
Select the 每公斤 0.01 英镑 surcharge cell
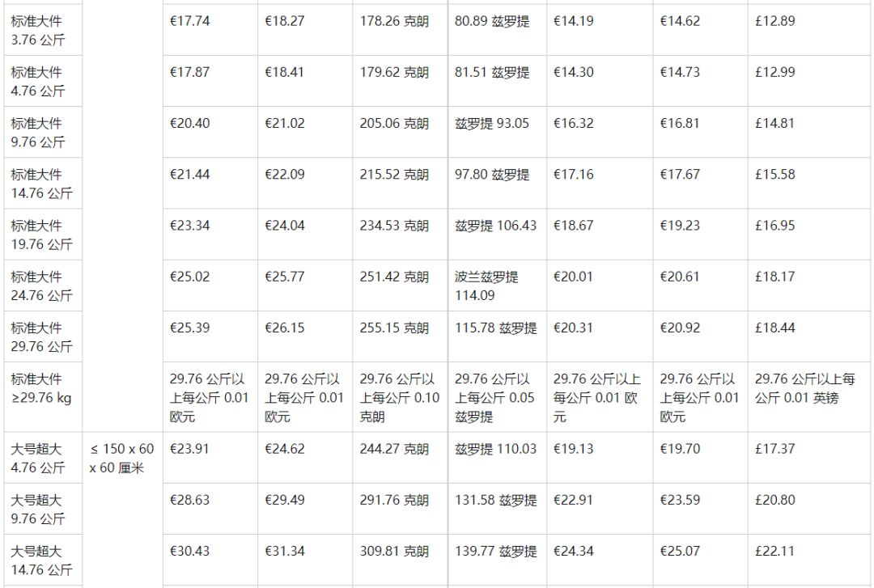tap(809, 388)
